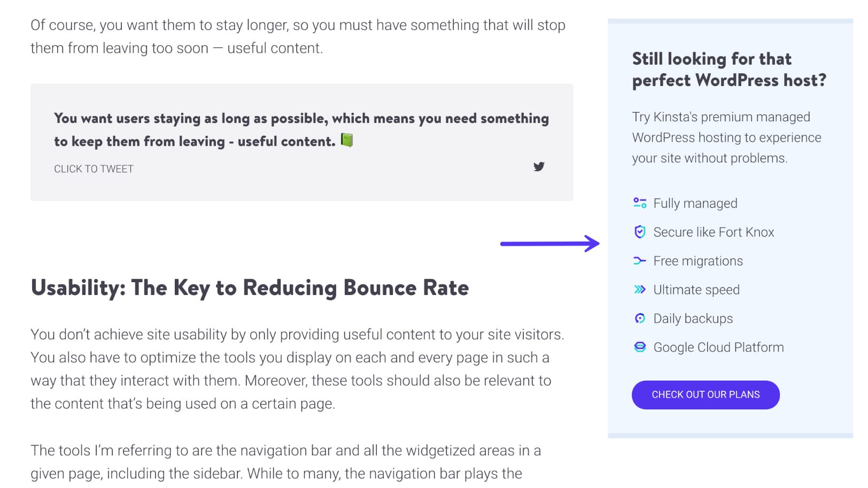Click the Google Cloud Platform list entry
Viewport: 868px width, 488px height.
tap(718, 347)
